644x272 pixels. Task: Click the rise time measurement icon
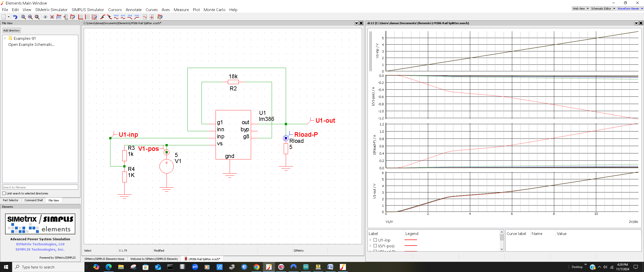[103, 17]
